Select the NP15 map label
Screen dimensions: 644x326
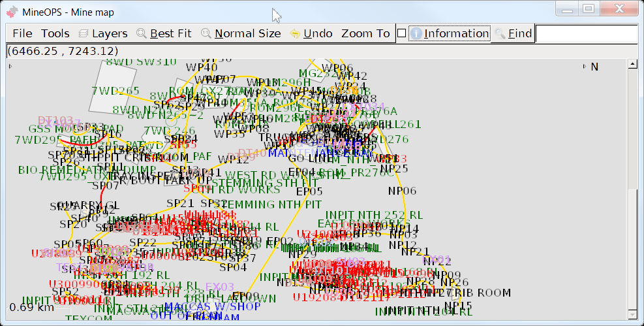(458, 306)
